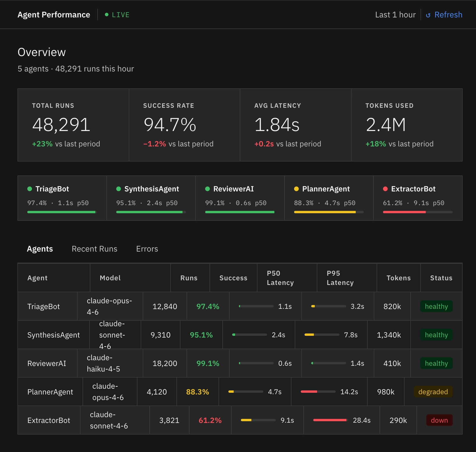Open the ExtractorBot summary card
The width and height of the screenshot is (476, 452).
tap(418, 198)
